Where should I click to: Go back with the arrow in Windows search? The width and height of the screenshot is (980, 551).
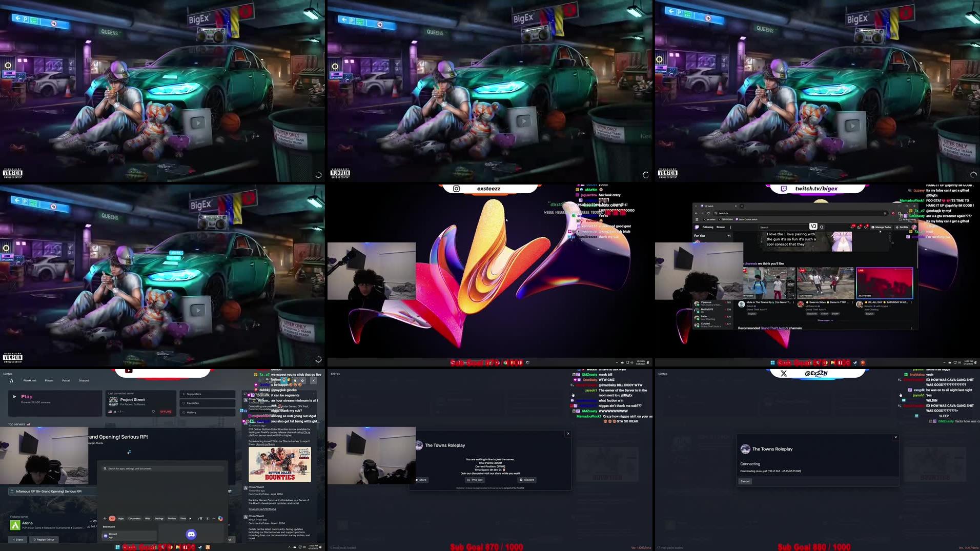point(105,518)
